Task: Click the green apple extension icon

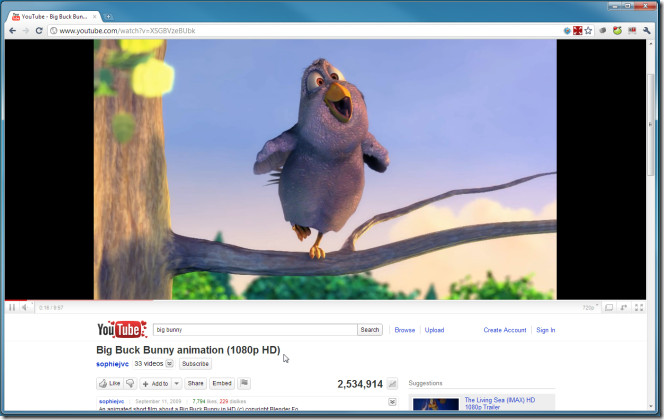Action: pos(617,30)
